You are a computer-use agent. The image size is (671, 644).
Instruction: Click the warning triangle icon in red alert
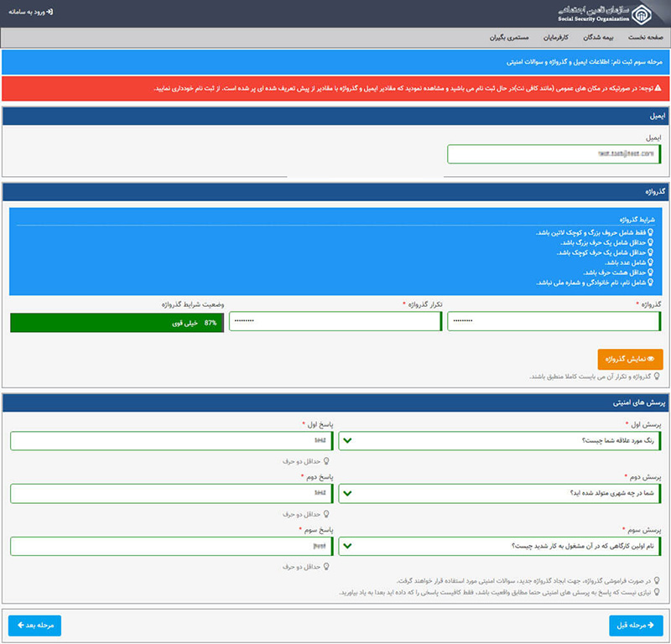[x=658, y=88]
